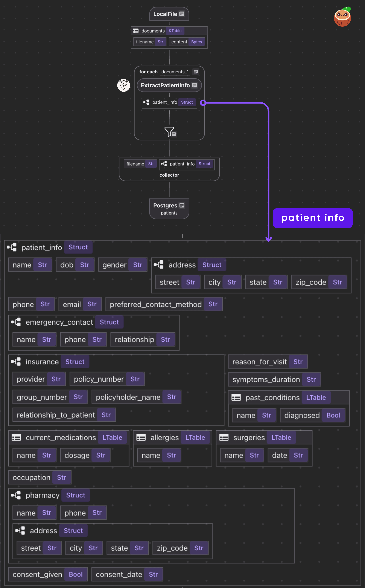Click the documents_1 field in the for-each header
This screenshot has height=588, width=365.
(175, 72)
